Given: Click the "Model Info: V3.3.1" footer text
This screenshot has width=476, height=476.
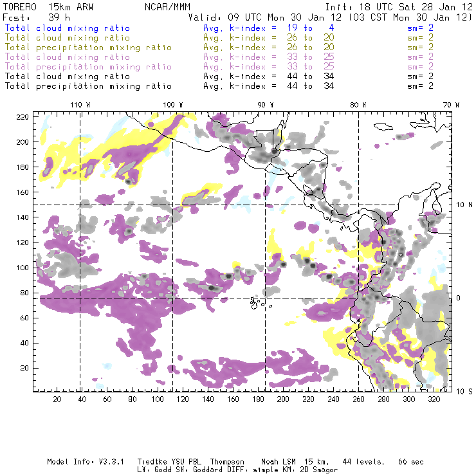Looking at the screenshot, I should [x=86, y=462].
